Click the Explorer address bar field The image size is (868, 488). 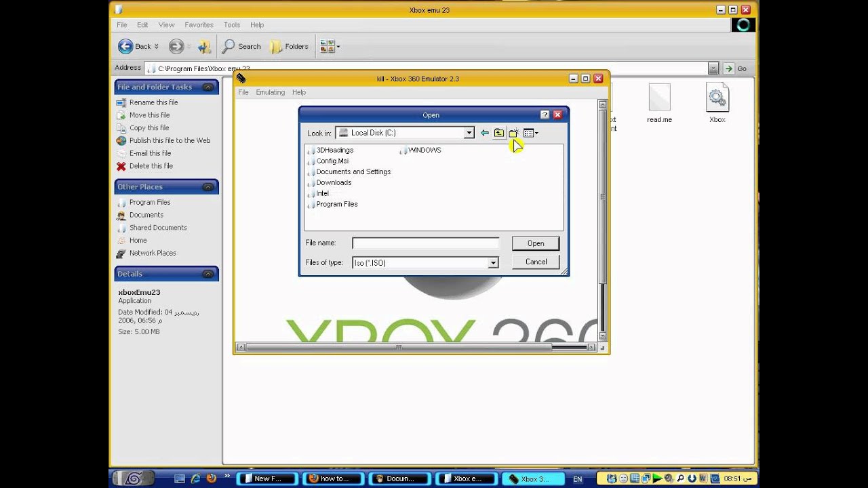coord(426,68)
